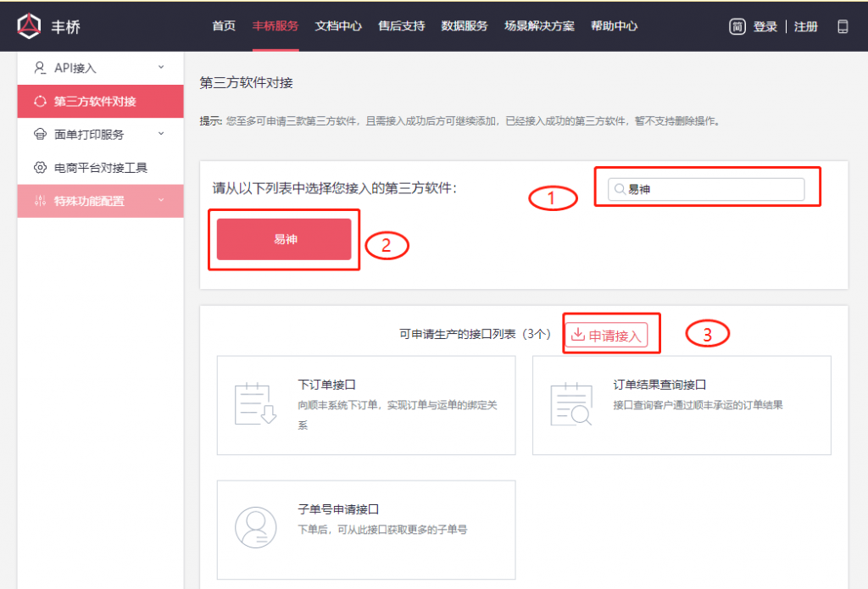The width and height of the screenshot is (868, 589).
Task: Click the download icon inside 申请接入
Action: [x=577, y=333]
